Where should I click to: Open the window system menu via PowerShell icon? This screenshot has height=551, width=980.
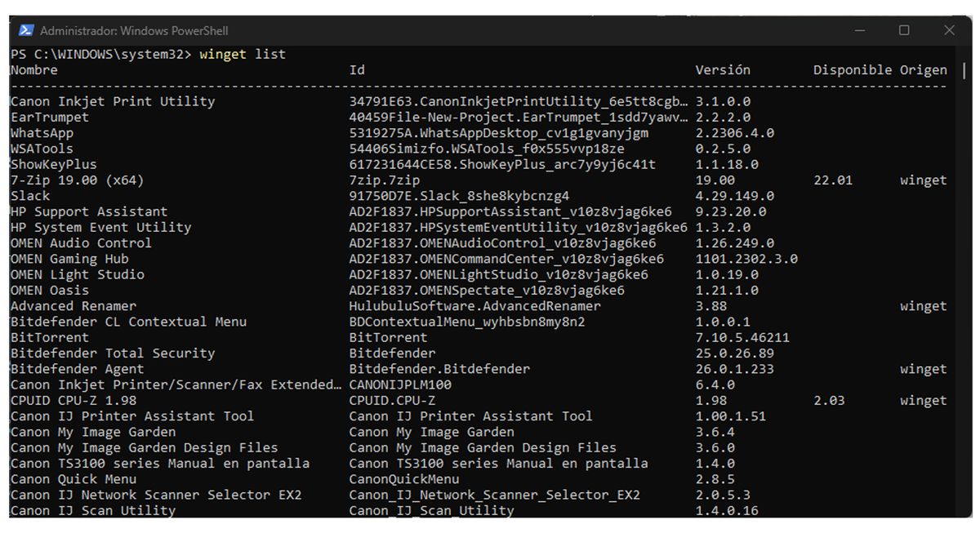point(25,30)
